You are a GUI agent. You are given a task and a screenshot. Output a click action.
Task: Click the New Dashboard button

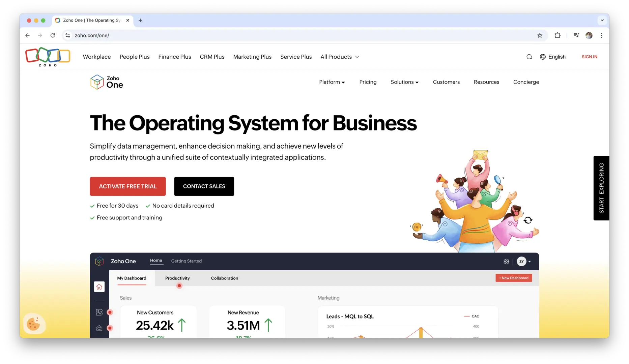(514, 278)
